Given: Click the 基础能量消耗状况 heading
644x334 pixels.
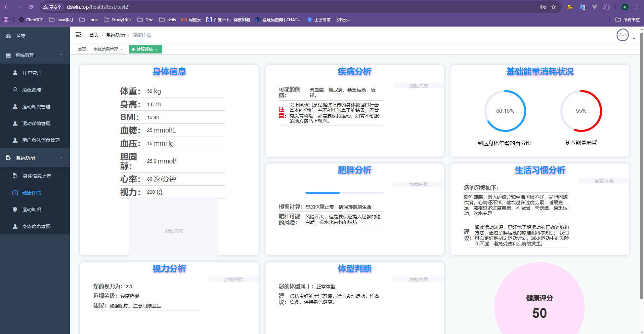Looking at the screenshot, I should click(x=540, y=72).
